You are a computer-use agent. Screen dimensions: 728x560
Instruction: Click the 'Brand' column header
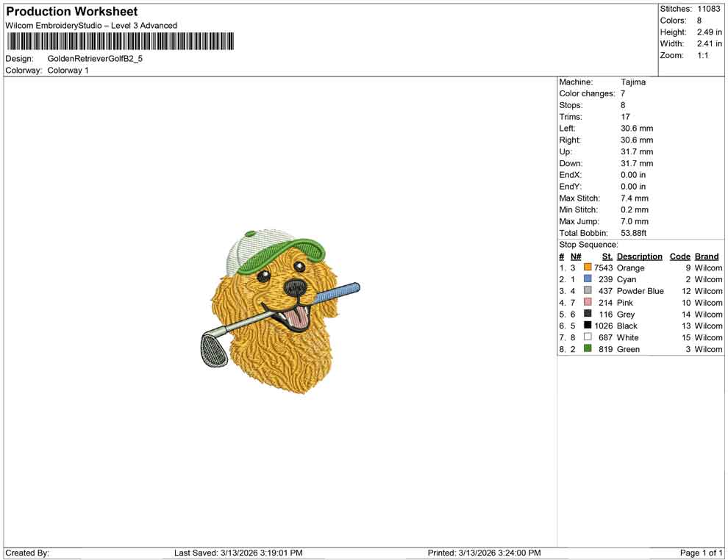pyautogui.click(x=707, y=256)
